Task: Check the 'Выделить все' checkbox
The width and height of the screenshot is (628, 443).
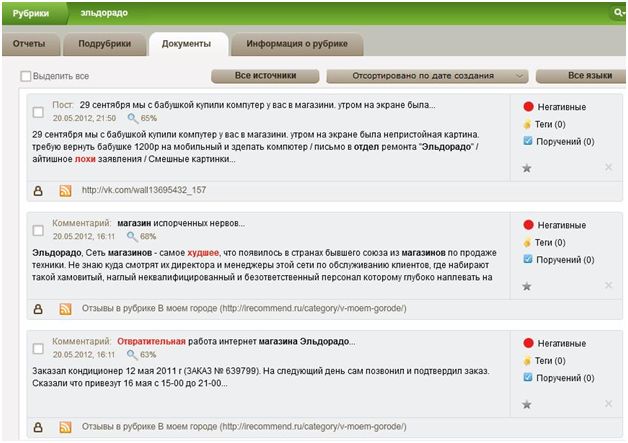Action: (26, 76)
